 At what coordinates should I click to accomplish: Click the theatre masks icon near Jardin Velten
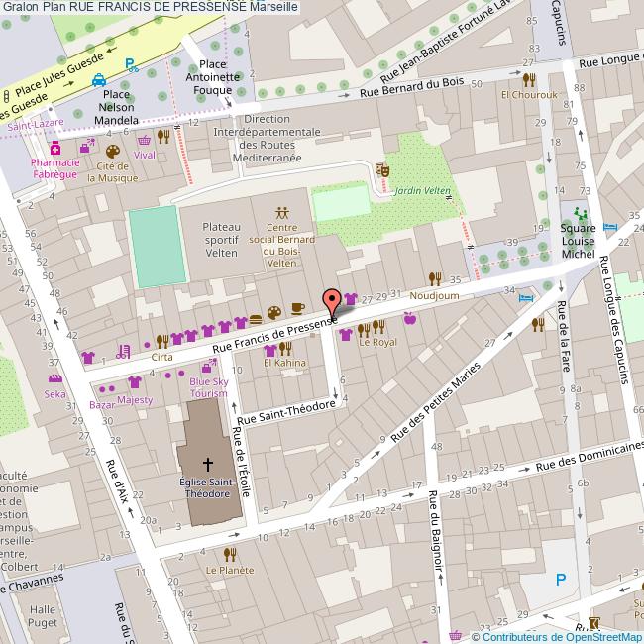click(x=382, y=170)
